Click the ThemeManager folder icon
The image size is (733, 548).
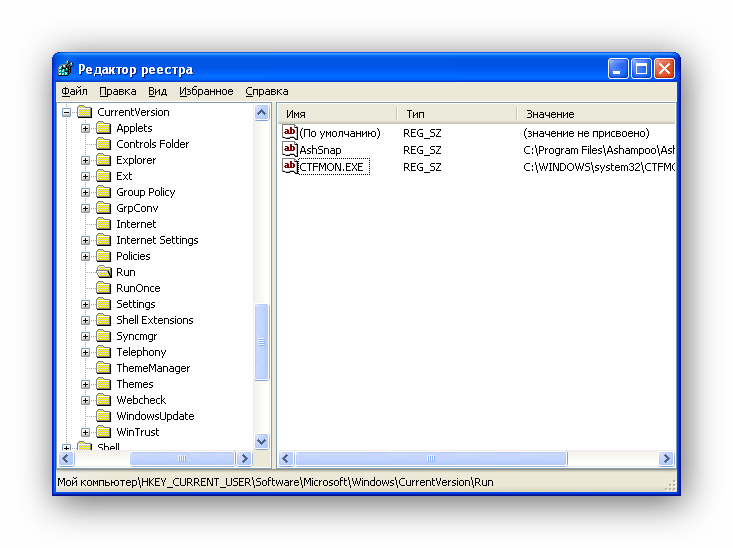pos(103,368)
